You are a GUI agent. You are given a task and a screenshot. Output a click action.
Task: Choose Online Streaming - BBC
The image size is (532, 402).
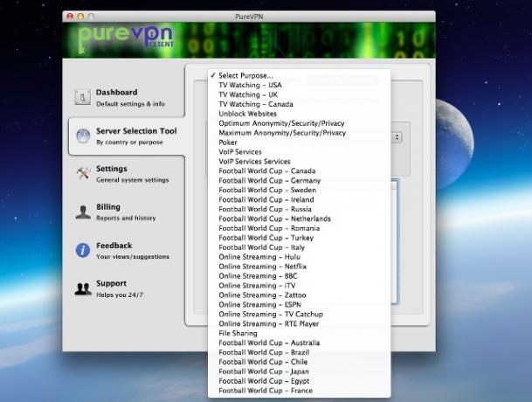coord(300,275)
